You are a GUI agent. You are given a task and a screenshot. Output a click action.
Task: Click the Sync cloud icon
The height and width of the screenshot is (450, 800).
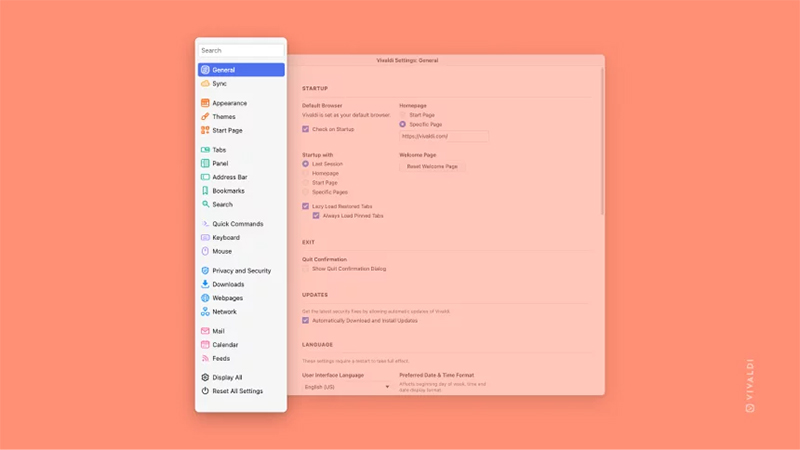pos(205,84)
